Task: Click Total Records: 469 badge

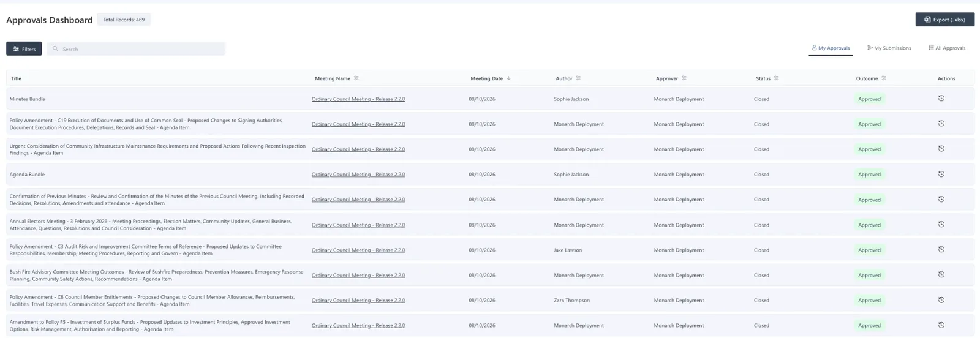Action: click(124, 20)
